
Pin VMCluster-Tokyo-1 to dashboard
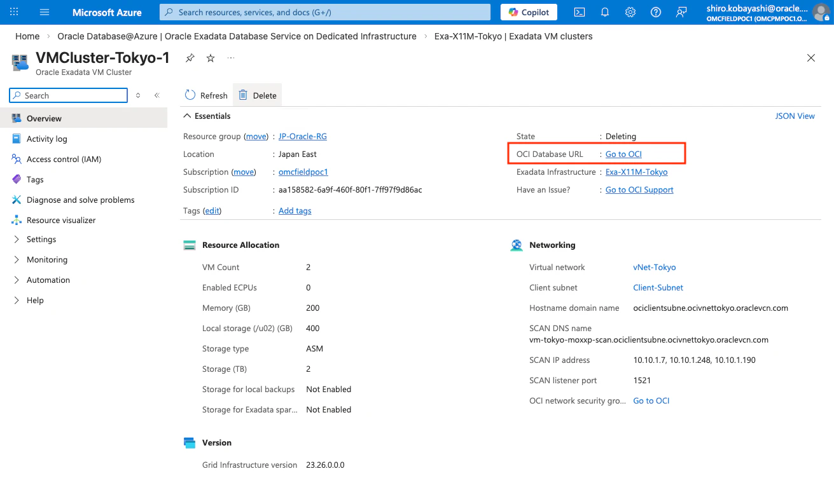(x=190, y=58)
